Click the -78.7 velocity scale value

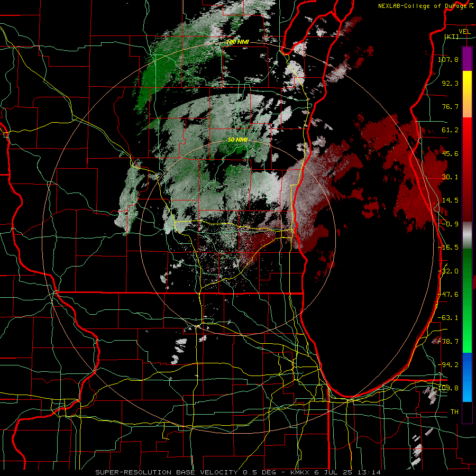(x=448, y=342)
